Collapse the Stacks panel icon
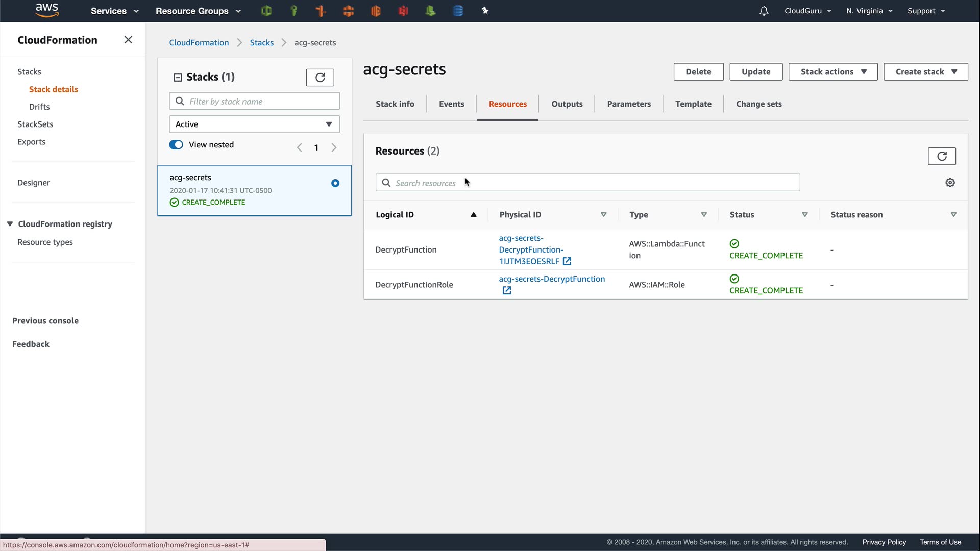Viewport: 980px width, 551px height. pos(178,78)
